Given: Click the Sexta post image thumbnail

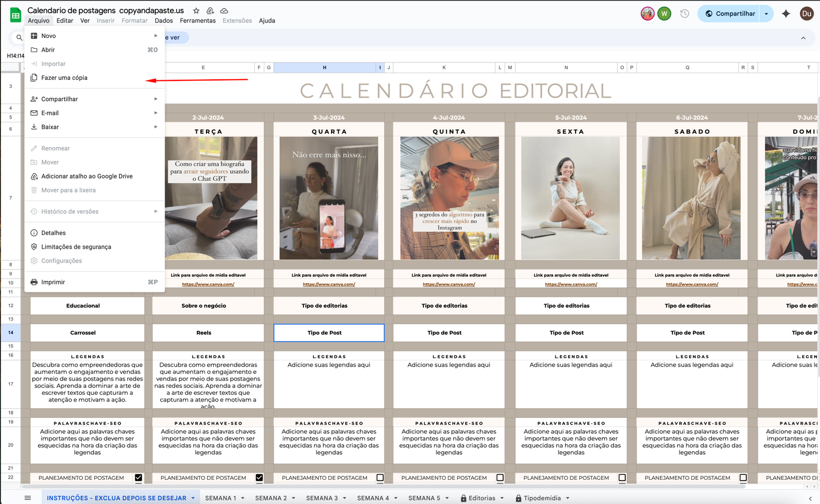Looking at the screenshot, I should tap(570, 198).
